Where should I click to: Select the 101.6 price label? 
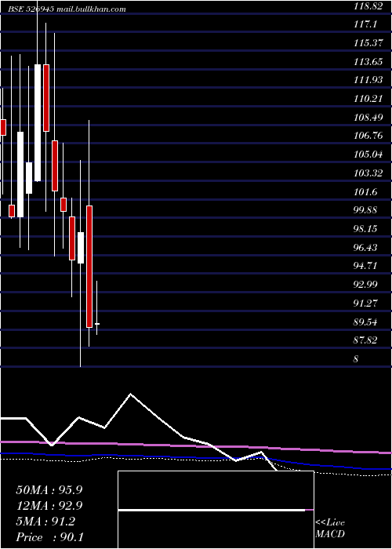[x=365, y=191]
